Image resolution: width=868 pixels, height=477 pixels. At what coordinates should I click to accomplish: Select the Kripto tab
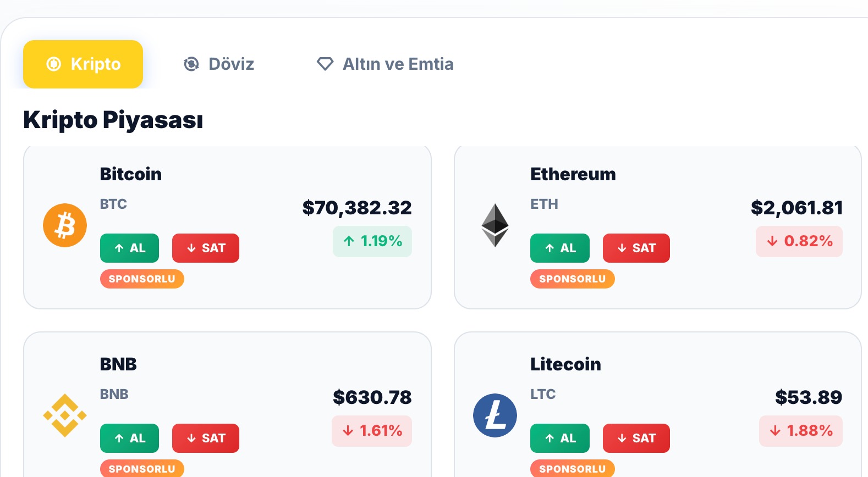click(83, 64)
